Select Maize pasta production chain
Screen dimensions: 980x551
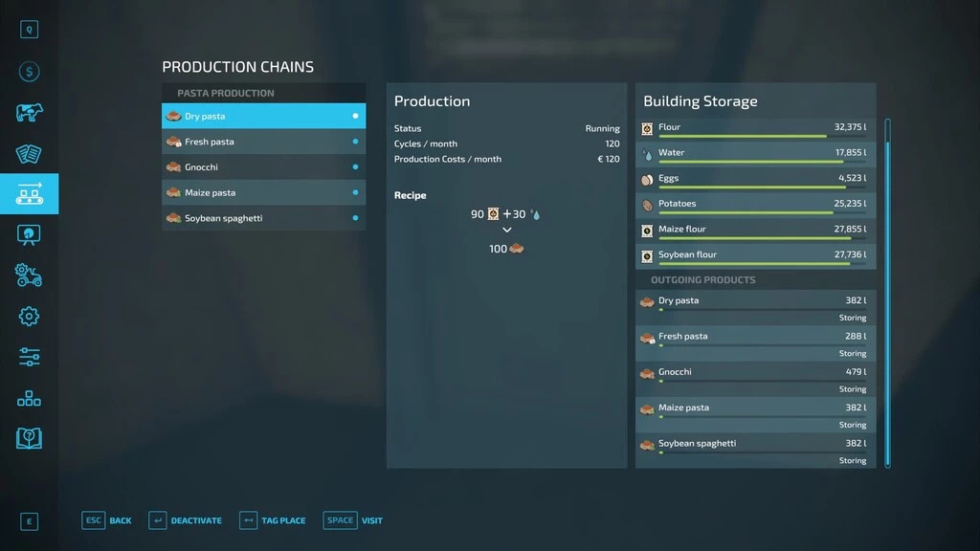coord(264,192)
